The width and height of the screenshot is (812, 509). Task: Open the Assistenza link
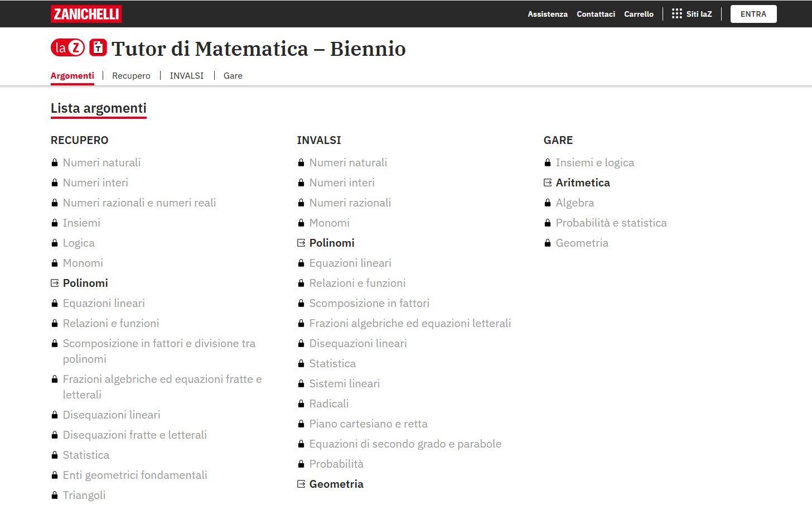coord(547,14)
